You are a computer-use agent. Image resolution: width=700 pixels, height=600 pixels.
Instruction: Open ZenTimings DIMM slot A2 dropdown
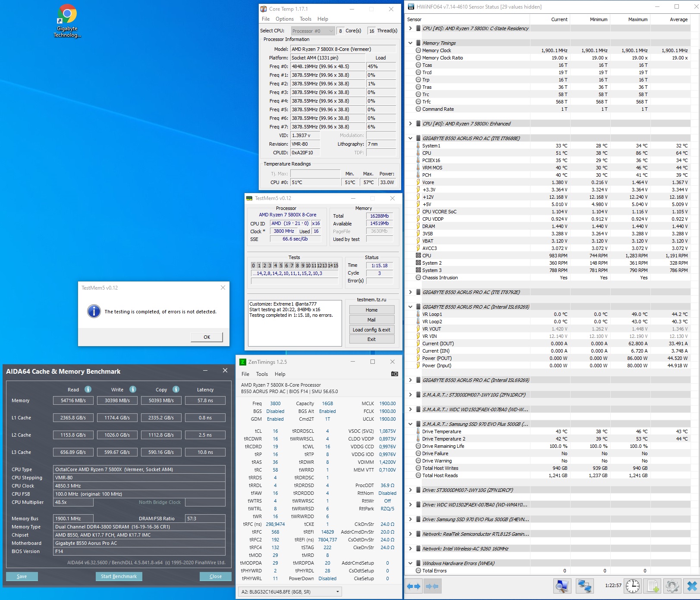tap(290, 592)
